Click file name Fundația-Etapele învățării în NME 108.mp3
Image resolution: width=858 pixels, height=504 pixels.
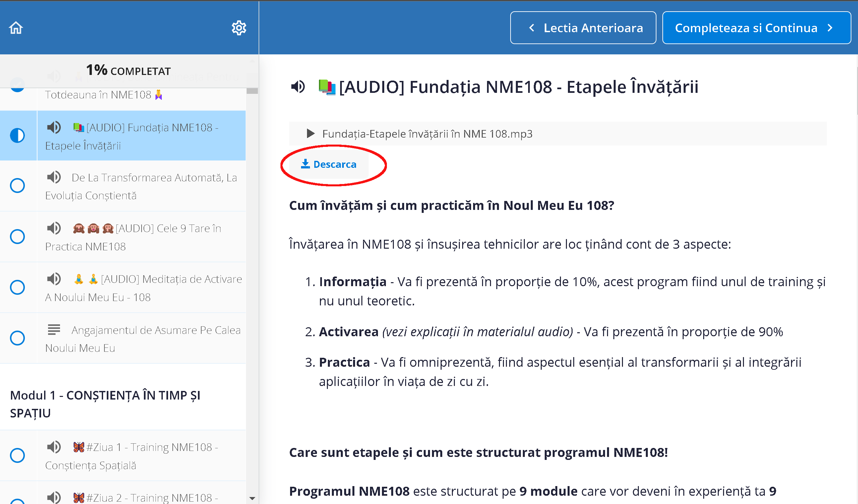click(427, 134)
